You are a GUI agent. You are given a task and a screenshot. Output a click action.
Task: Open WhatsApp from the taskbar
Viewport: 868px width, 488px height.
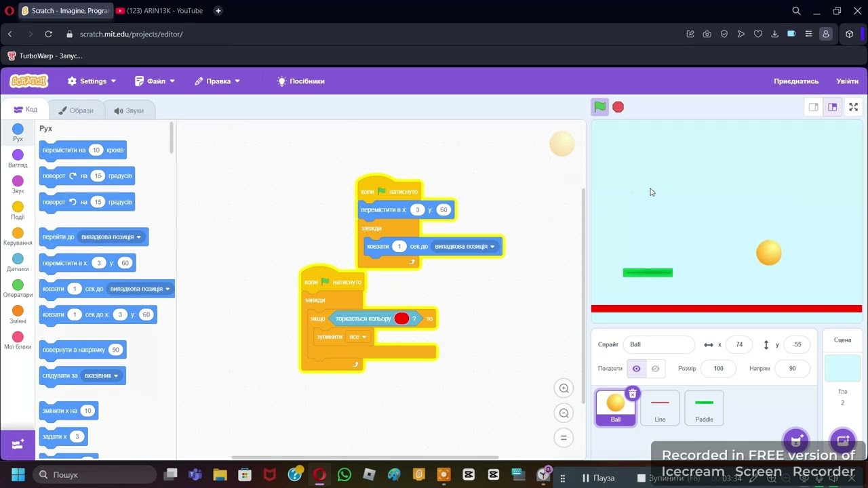pyautogui.click(x=344, y=474)
